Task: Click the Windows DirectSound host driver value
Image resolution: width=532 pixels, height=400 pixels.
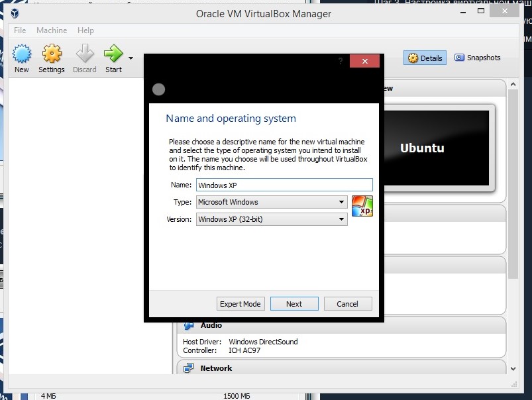Action: (263, 342)
